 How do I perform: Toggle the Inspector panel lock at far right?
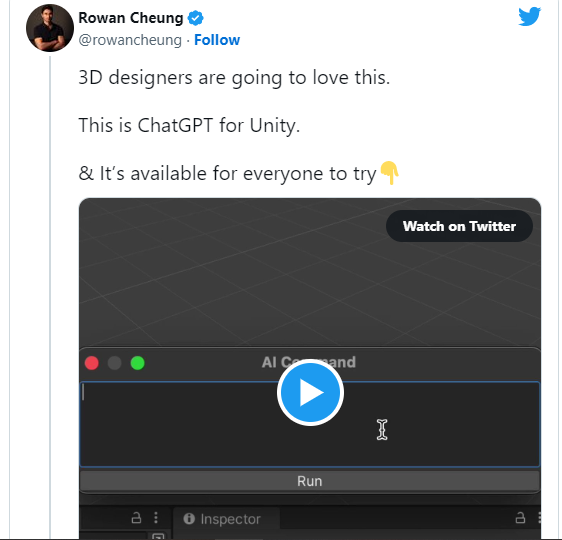point(520,518)
